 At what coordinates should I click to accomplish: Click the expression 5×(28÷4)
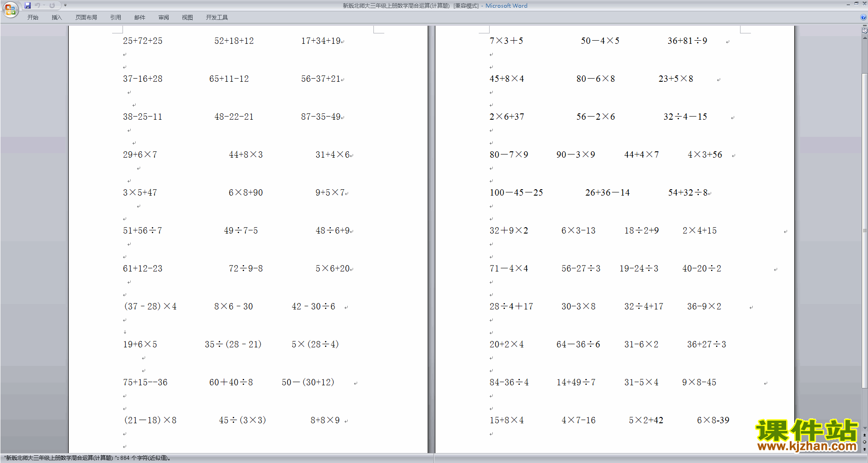(315, 344)
